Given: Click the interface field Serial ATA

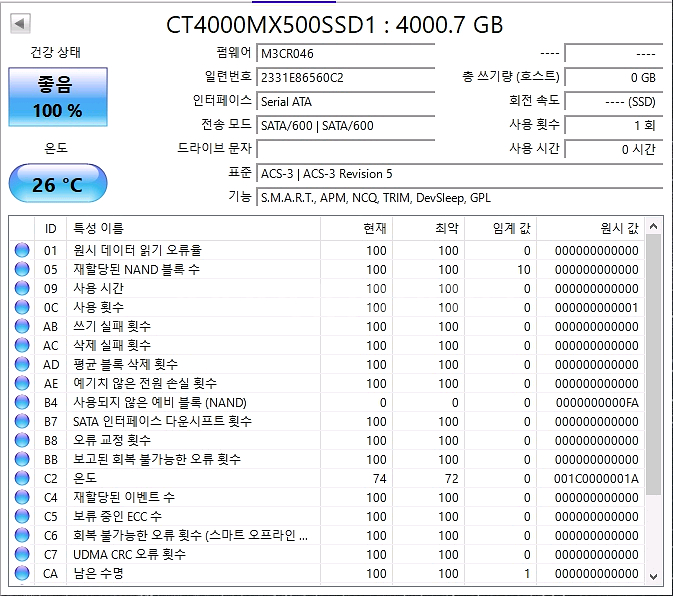Looking at the screenshot, I should tap(346, 102).
